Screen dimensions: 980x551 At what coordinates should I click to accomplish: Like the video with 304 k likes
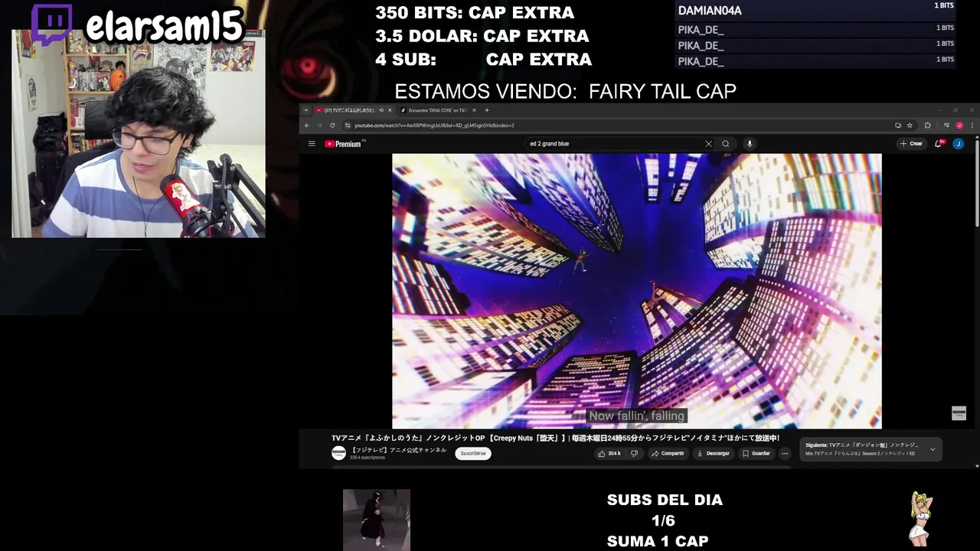[x=610, y=453]
